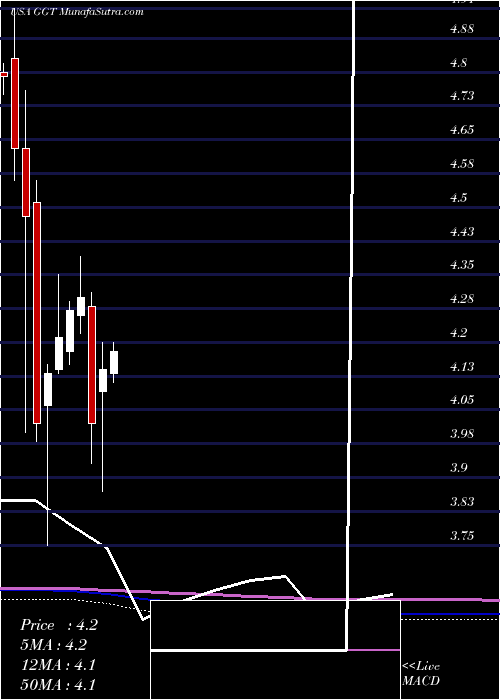Click the 3.83 price axis label

click(x=462, y=501)
